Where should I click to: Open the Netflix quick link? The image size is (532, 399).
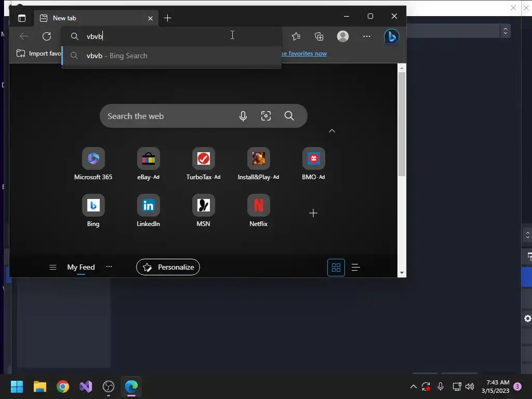click(x=259, y=211)
